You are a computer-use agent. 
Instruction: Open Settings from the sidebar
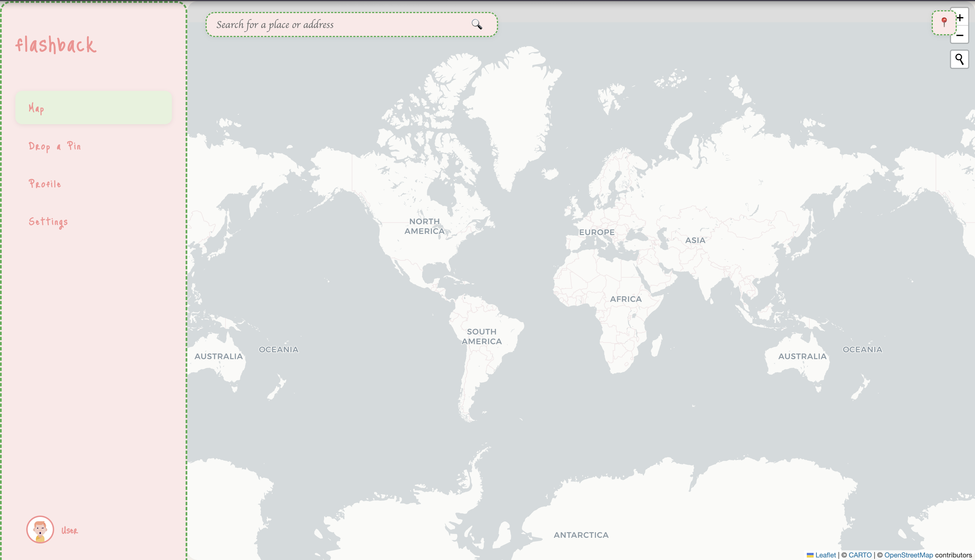click(x=48, y=222)
